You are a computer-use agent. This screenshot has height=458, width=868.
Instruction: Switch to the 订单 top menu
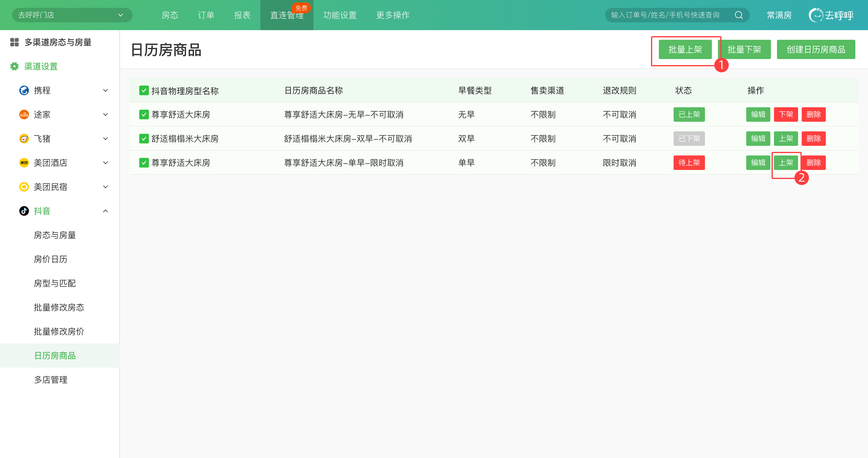pos(206,15)
